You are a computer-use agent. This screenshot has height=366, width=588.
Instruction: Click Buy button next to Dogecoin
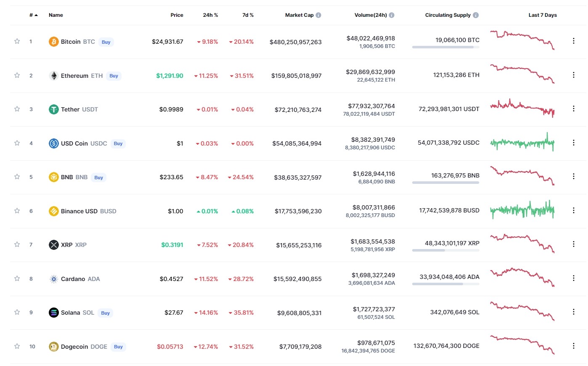tap(118, 347)
